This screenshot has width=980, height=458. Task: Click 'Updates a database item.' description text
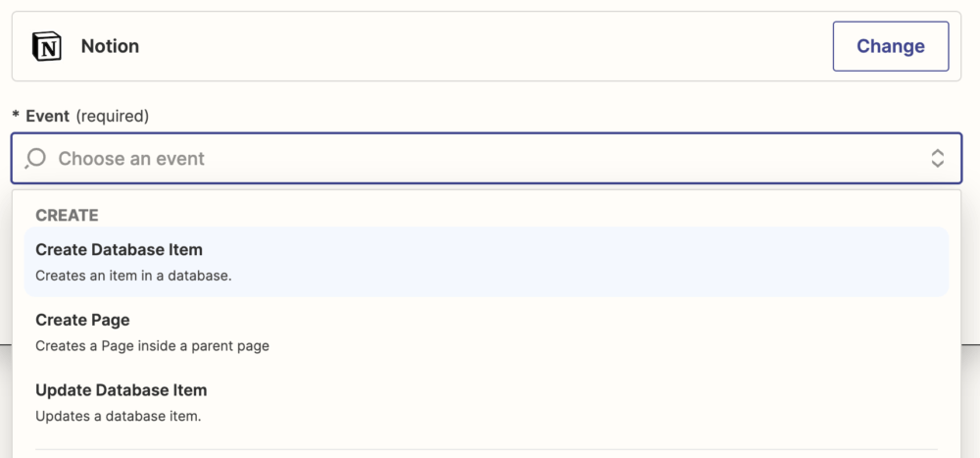point(118,416)
